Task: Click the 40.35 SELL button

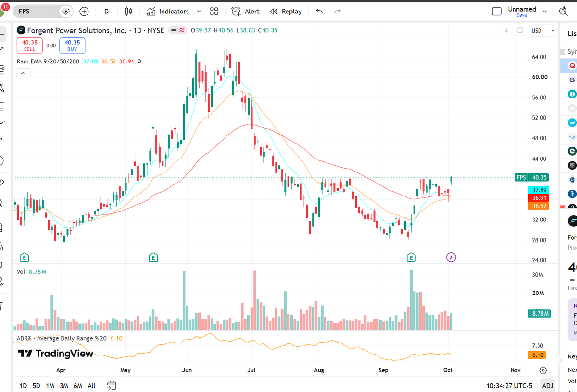Action: tap(29, 46)
